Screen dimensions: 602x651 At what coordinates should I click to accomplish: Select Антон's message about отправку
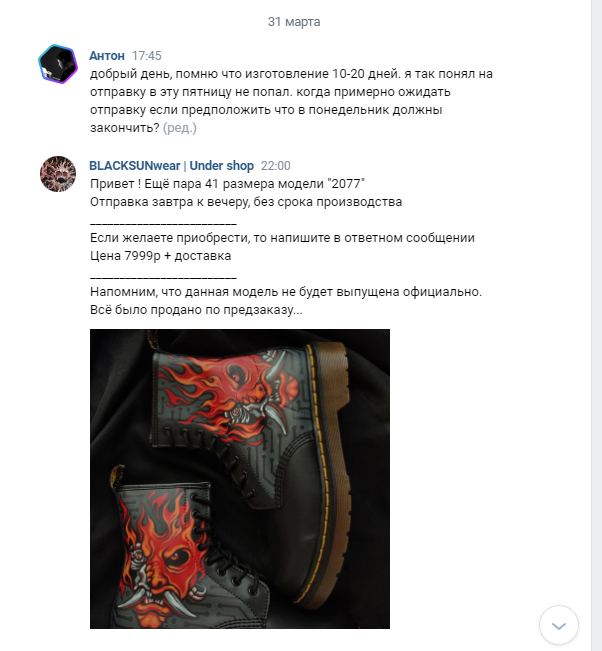pyautogui.click(x=291, y=101)
